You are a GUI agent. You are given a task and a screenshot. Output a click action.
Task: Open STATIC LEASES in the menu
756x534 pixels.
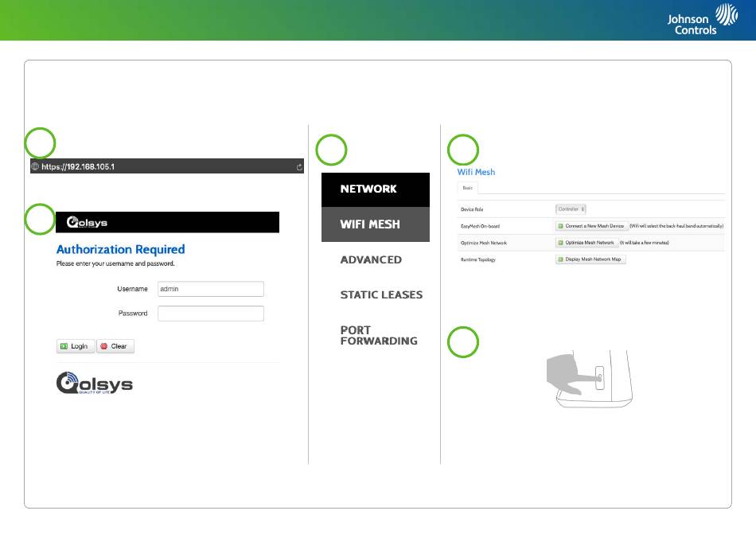point(381,294)
